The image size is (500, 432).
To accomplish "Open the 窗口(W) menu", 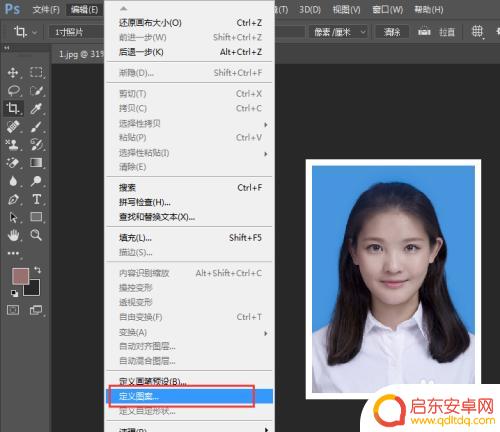I will pos(387,10).
